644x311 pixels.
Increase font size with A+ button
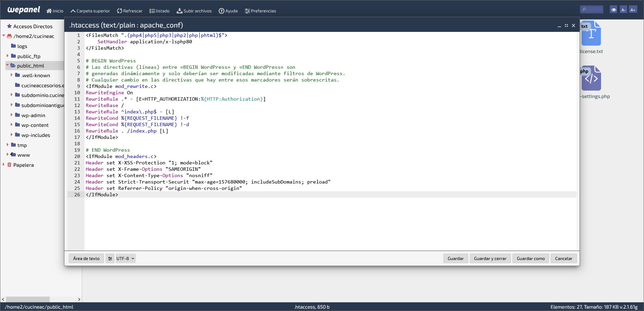click(x=633, y=10)
